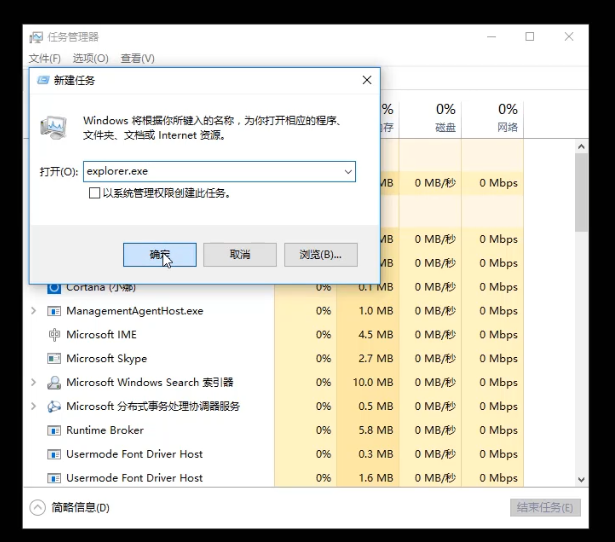The height and width of the screenshot is (542, 615).
Task: Open the 选项(O) menu
Action: 91,58
